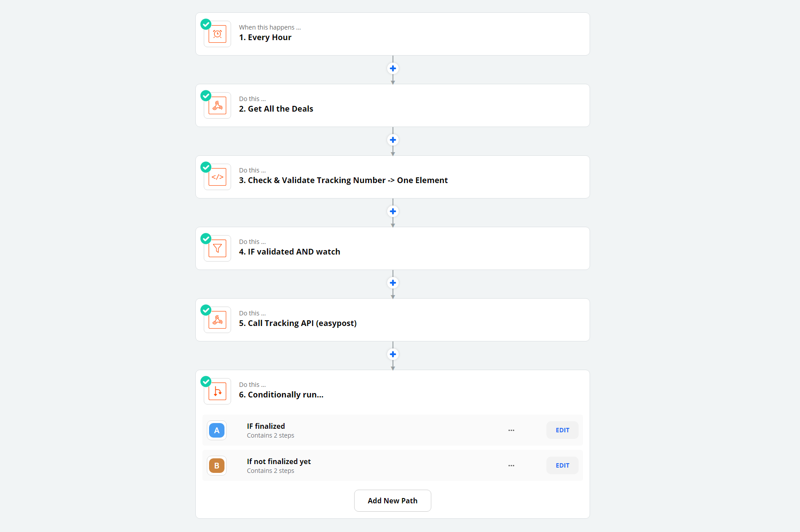Screen dimensions: 800x532
Task: Toggle the green checkmark on Get All the Deals
Action: point(206,96)
